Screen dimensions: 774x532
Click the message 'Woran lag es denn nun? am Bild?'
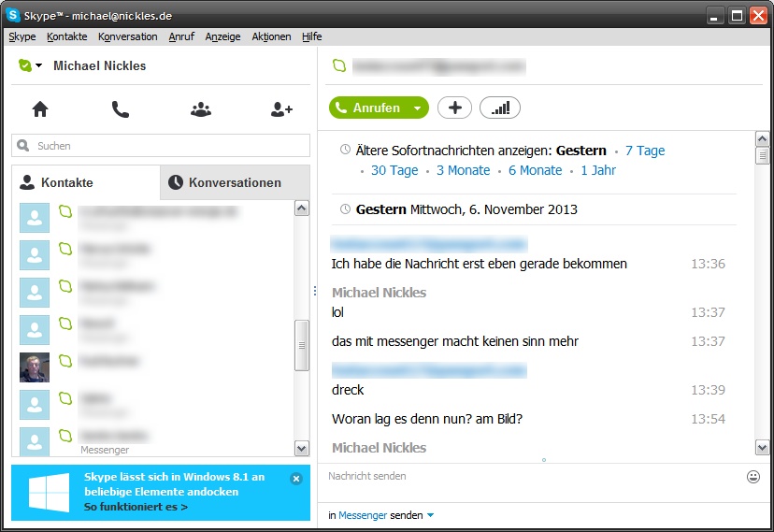click(427, 419)
